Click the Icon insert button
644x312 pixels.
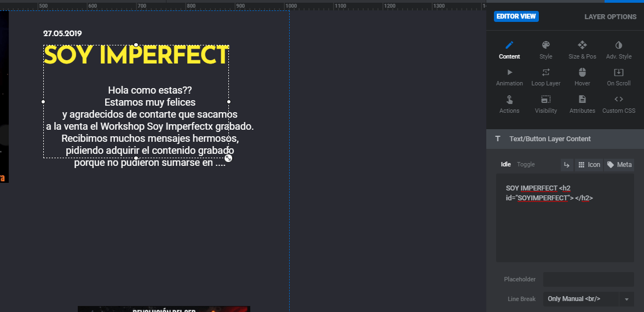tap(589, 165)
